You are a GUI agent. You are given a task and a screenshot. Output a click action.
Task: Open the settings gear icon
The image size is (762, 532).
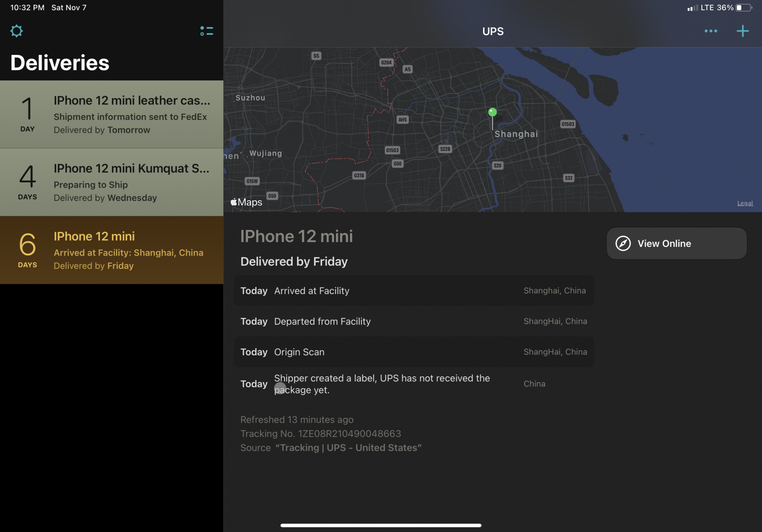coord(16,31)
